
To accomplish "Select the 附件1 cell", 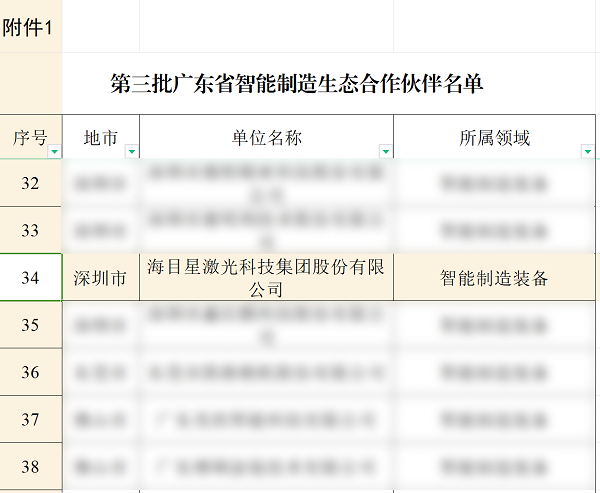I will pyautogui.click(x=30, y=27).
